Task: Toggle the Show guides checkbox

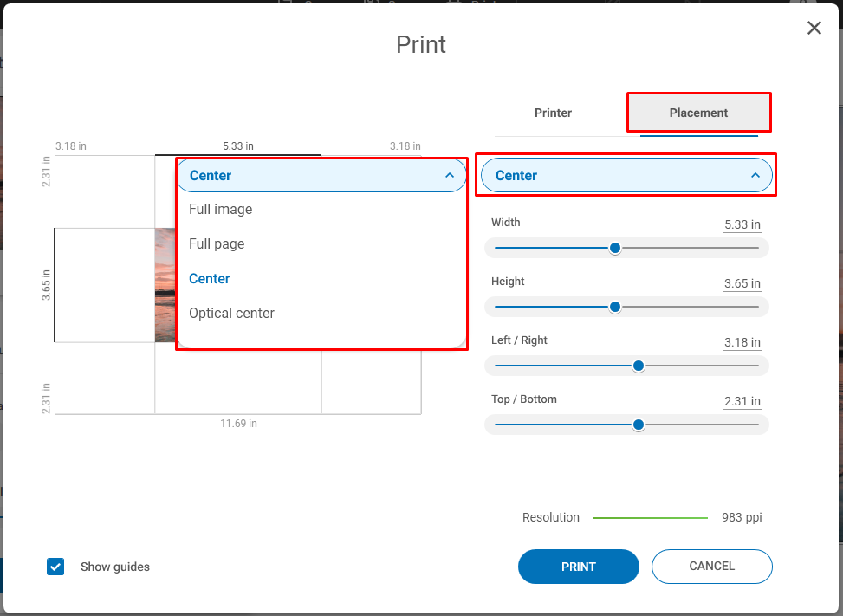Action: [x=55, y=567]
